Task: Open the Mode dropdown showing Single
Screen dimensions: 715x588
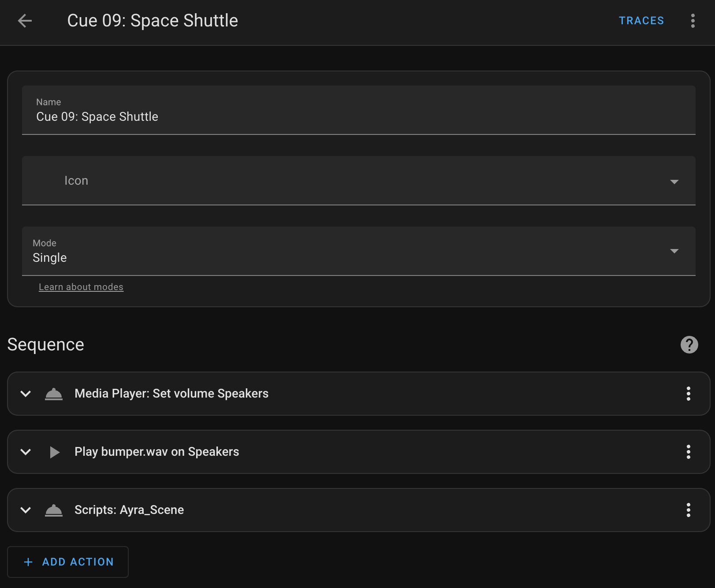Action: coord(359,251)
